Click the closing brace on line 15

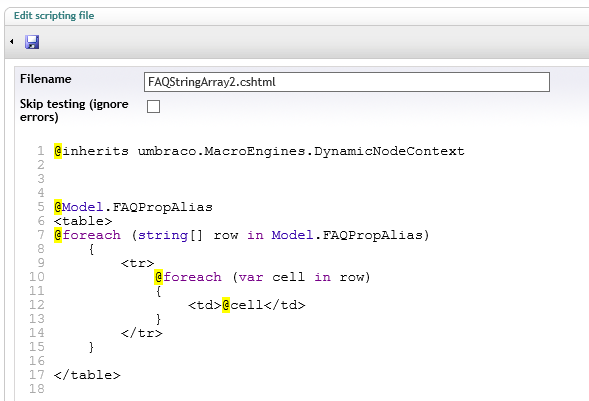pos(91,347)
